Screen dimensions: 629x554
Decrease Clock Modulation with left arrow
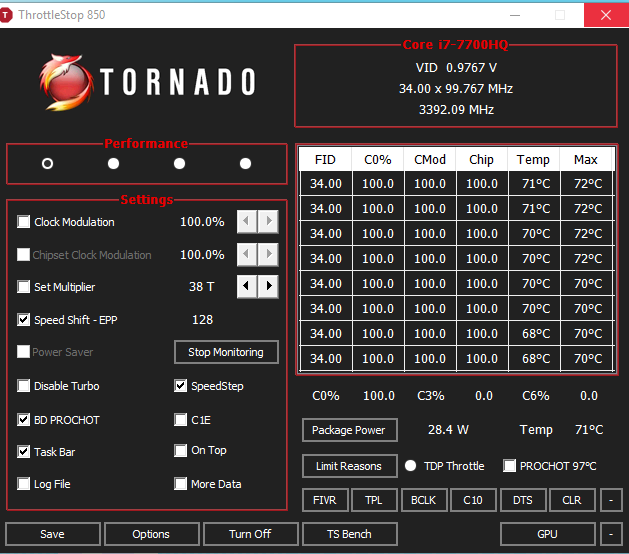[247, 221]
